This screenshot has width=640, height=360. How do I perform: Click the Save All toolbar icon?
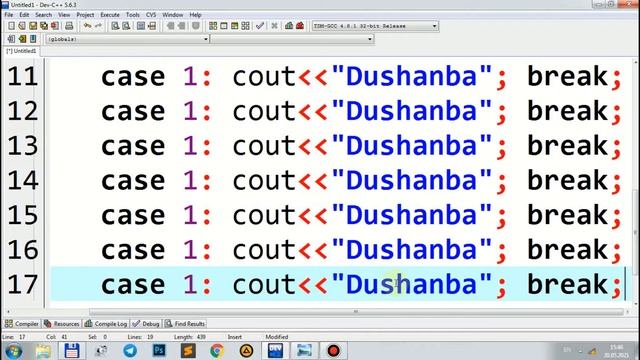coord(44,26)
